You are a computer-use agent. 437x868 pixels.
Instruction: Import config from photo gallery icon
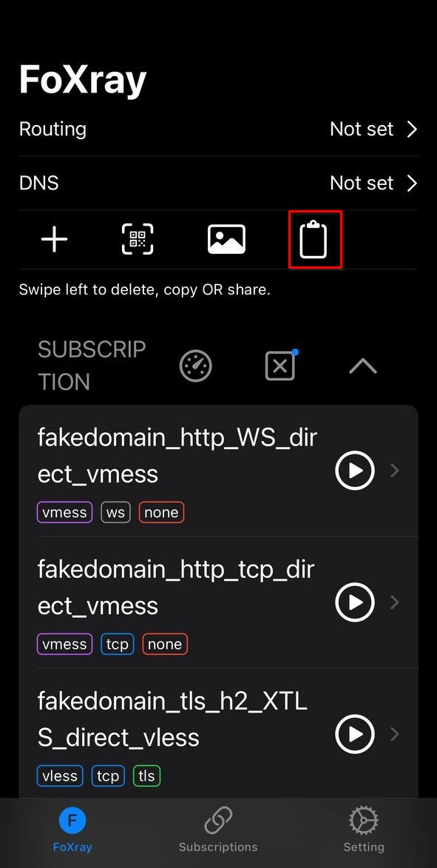[x=226, y=240]
